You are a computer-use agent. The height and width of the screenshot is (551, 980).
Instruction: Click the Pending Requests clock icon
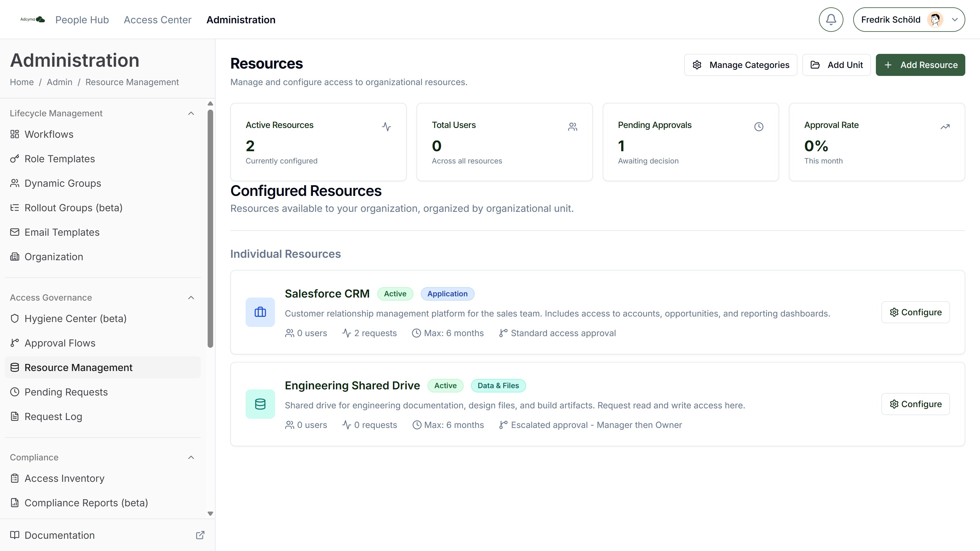(x=14, y=392)
